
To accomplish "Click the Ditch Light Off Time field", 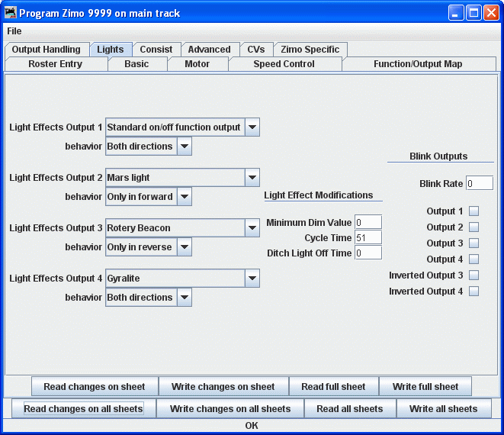I will pos(368,253).
